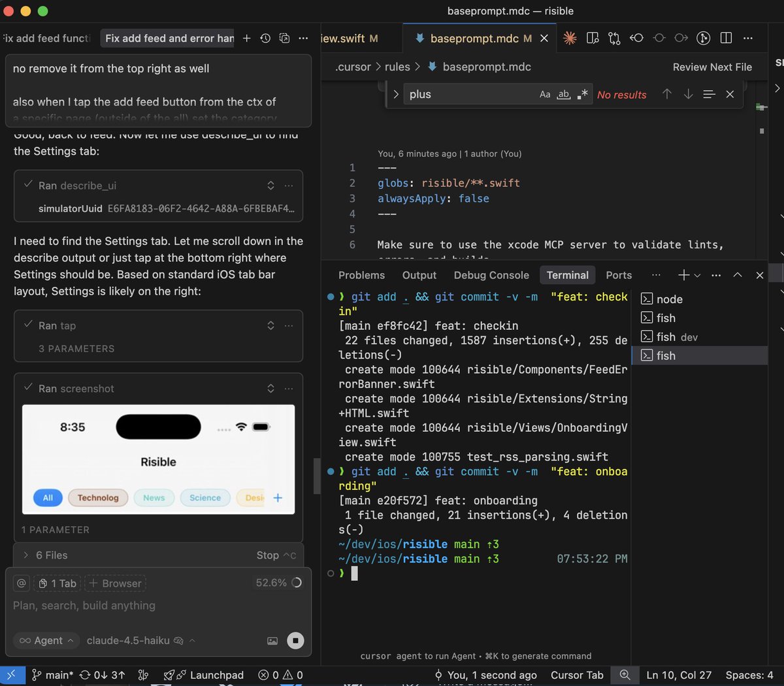Go to next find match arrow
784x686 pixels.
(688, 94)
